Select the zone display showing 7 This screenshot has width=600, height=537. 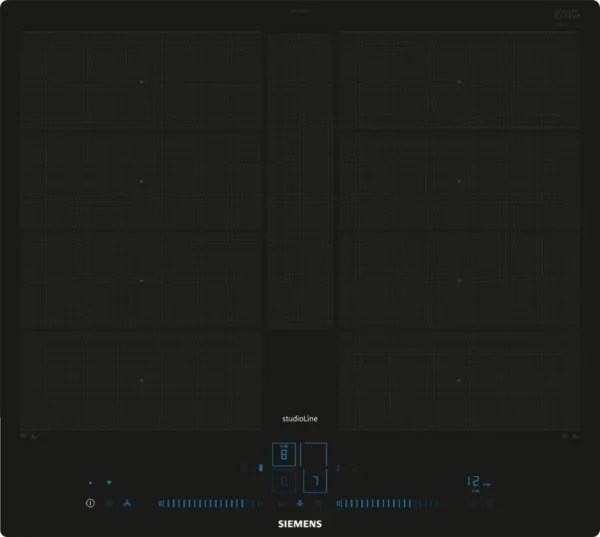(315, 482)
